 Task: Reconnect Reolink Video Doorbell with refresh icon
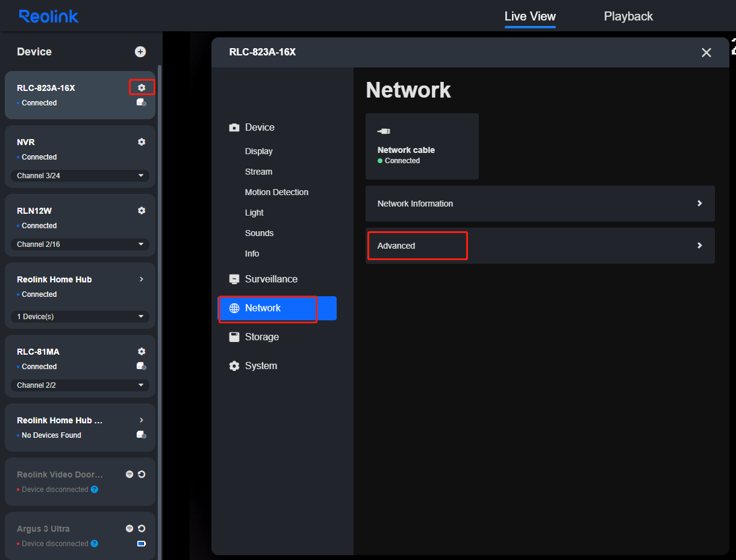(142, 474)
